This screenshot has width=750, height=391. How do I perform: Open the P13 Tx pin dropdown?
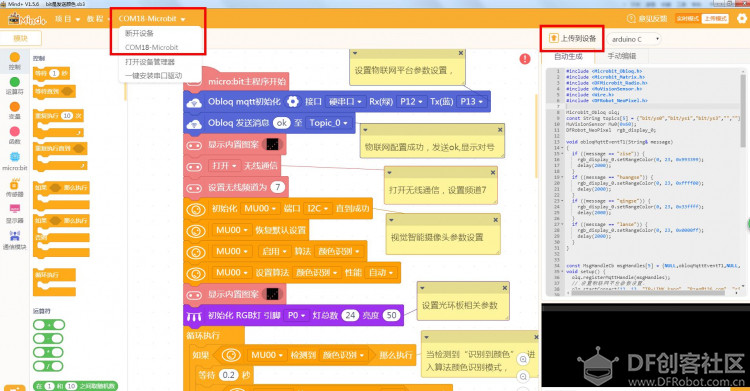point(472,101)
